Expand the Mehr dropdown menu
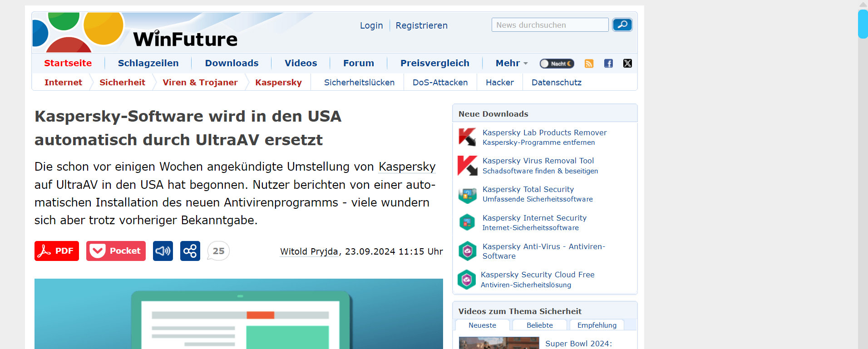 coord(512,63)
